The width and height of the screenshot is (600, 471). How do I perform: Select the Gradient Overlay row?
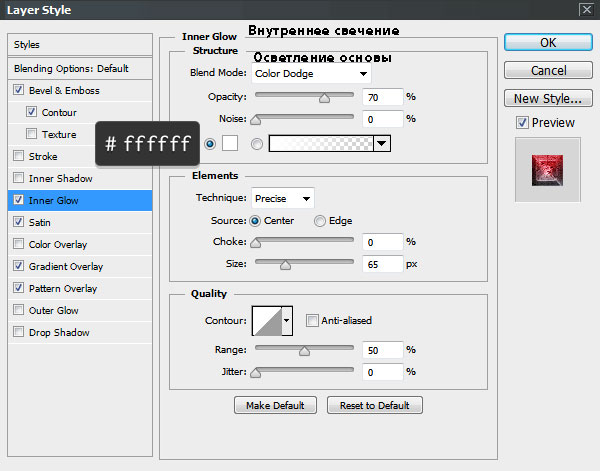coord(80,266)
